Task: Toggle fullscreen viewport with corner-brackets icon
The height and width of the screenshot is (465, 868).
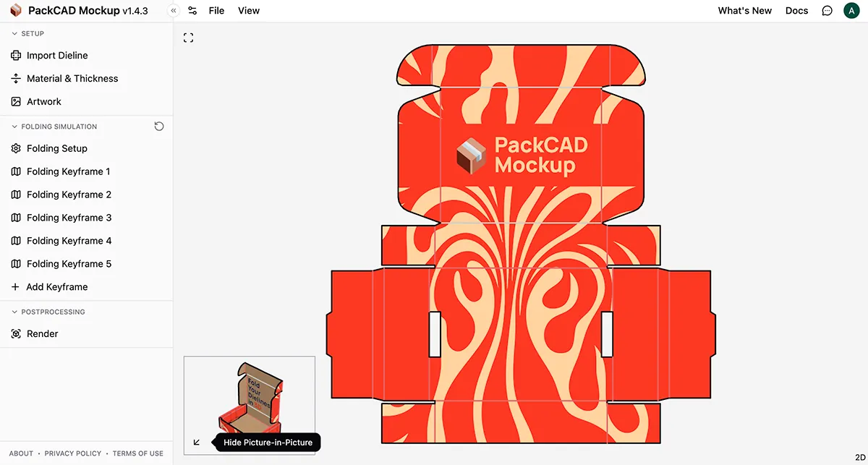Action: point(188,38)
